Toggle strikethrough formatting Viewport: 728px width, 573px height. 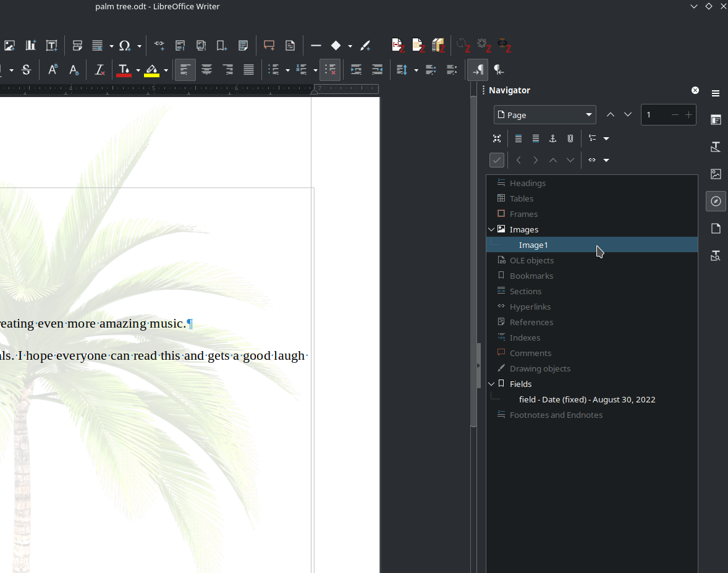[27, 70]
